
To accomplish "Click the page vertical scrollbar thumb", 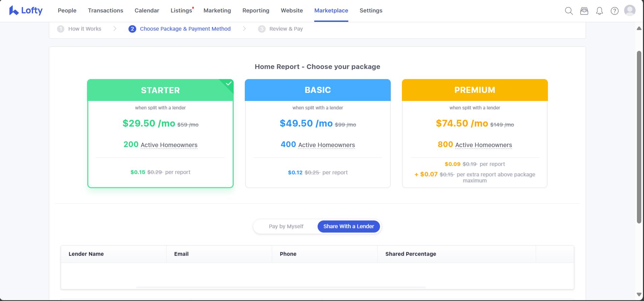I will coord(639,137).
